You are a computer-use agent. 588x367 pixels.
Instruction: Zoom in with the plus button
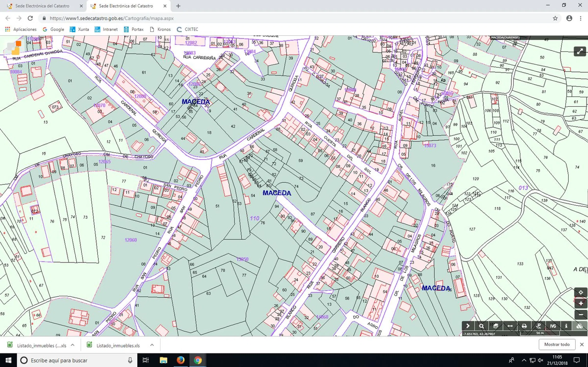click(580, 303)
